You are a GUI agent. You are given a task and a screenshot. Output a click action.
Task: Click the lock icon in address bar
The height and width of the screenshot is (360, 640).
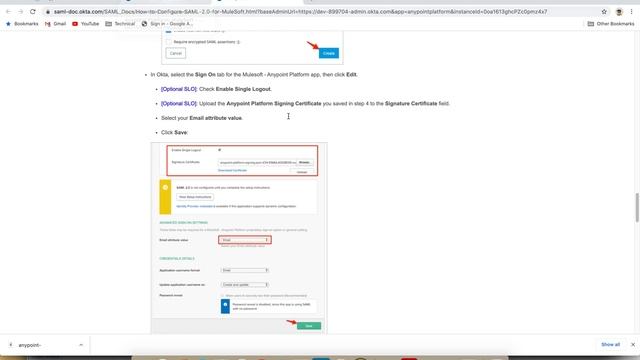pyautogui.click(x=48, y=12)
